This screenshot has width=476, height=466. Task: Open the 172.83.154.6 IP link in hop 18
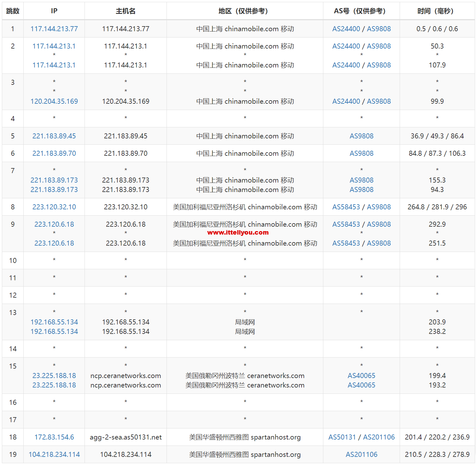[x=54, y=437]
